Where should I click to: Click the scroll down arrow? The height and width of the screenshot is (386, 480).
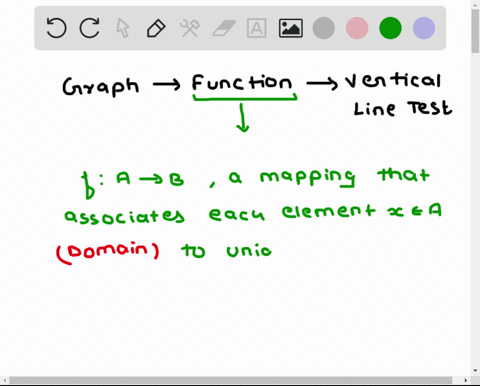(x=475, y=370)
